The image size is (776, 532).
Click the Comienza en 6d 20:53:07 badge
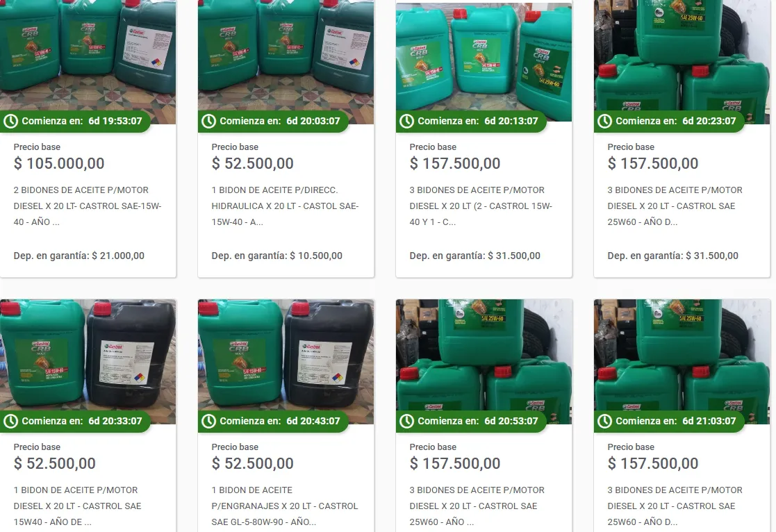[471, 421]
